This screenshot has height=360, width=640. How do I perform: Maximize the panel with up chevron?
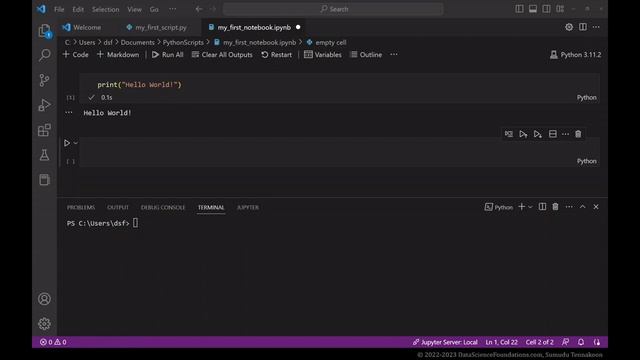(582, 207)
